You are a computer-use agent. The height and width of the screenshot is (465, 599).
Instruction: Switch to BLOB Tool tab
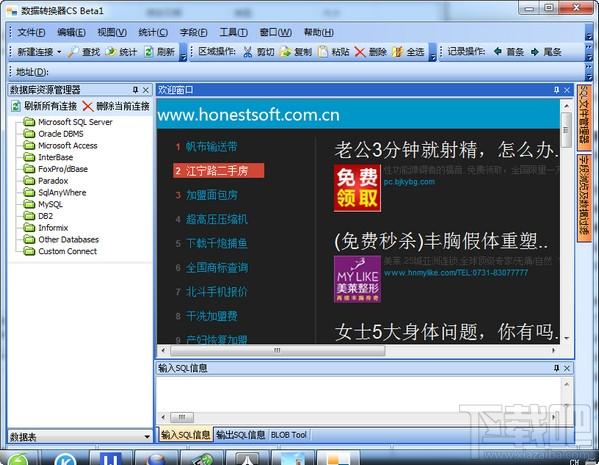click(289, 435)
